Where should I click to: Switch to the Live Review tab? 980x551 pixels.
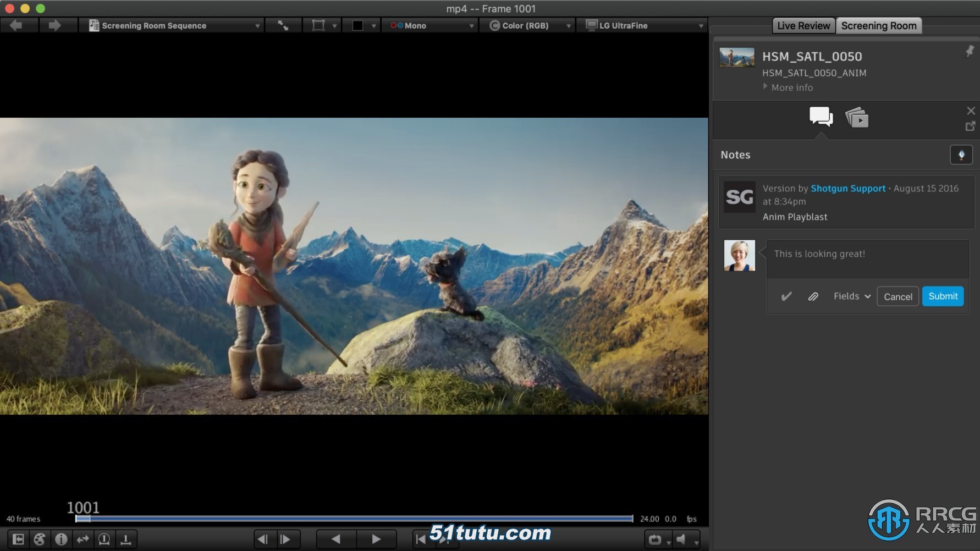(x=803, y=25)
